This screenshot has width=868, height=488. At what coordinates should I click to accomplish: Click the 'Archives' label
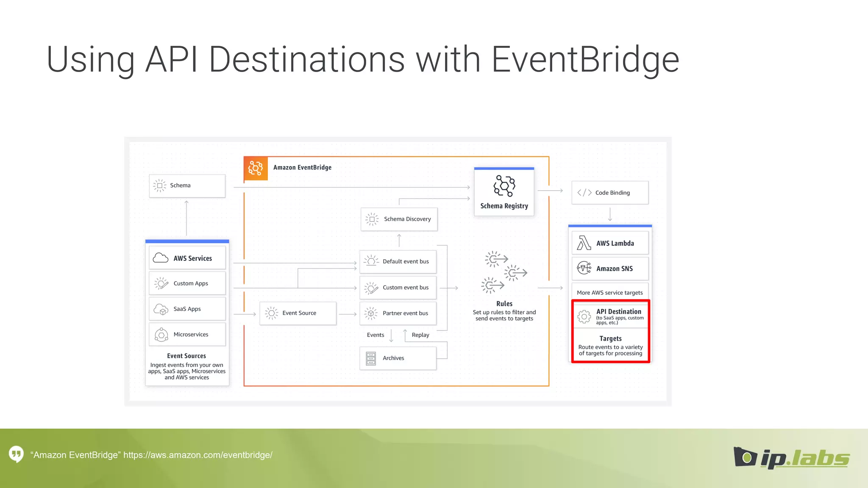click(393, 358)
